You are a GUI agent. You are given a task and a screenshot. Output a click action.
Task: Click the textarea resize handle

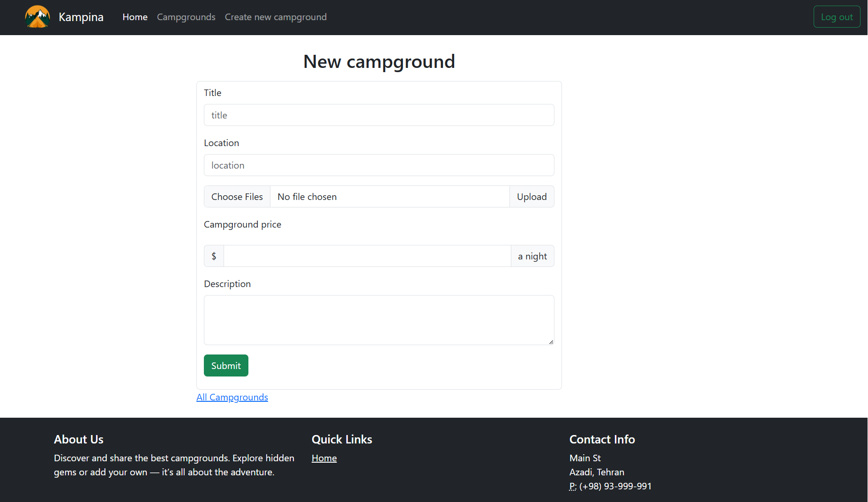pos(551,342)
